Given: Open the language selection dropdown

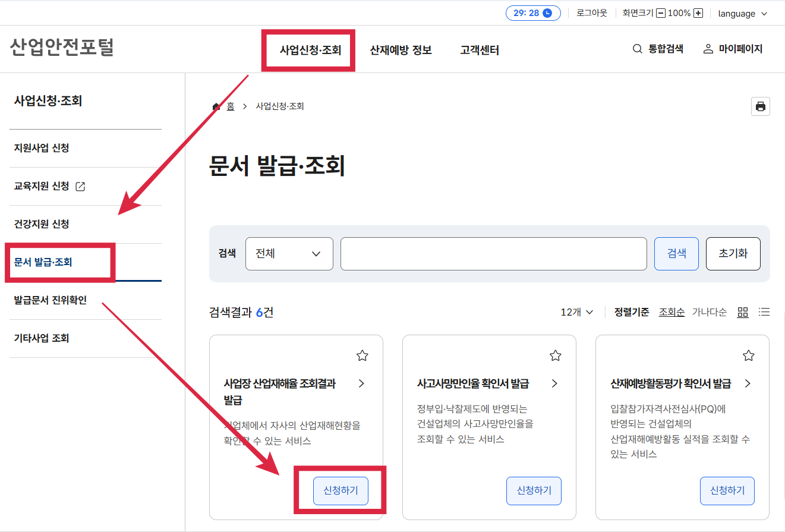Looking at the screenshot, I should 742,13.
